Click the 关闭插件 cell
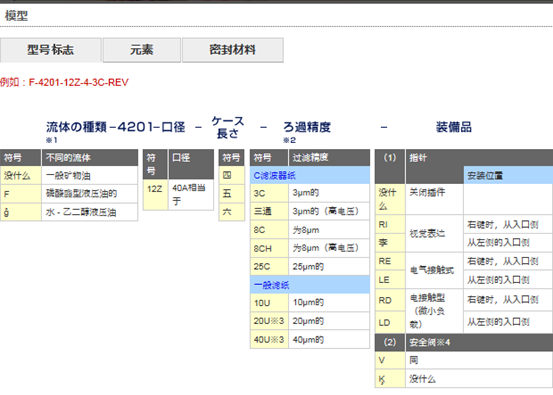The height and width of the screenshot is (395, 553). (x=434, y=199)
